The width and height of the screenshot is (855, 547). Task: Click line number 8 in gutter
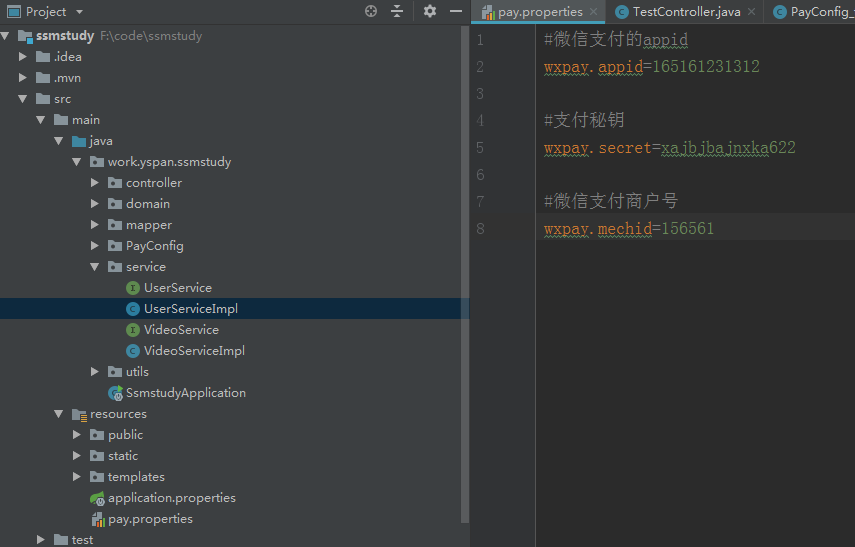tap(480, 229)
